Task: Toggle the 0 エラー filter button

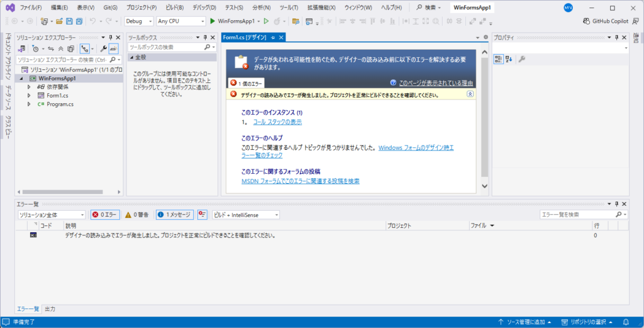Action: click(105, 215)
